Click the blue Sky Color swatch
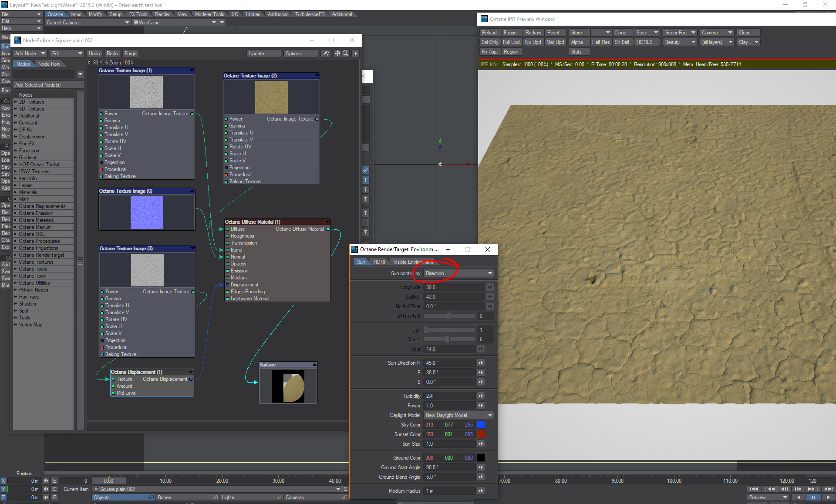 pyautogui.click(x=481, y=425)
